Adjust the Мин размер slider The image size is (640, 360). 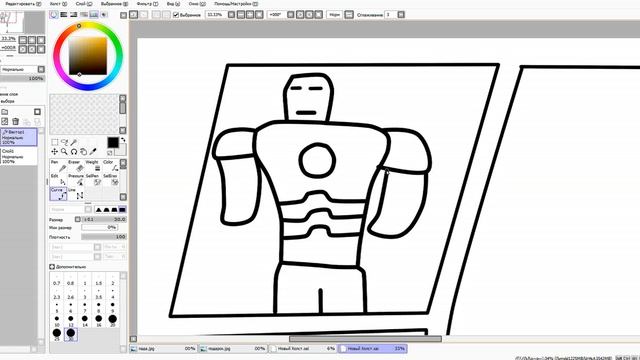click(x=99, y=227)
